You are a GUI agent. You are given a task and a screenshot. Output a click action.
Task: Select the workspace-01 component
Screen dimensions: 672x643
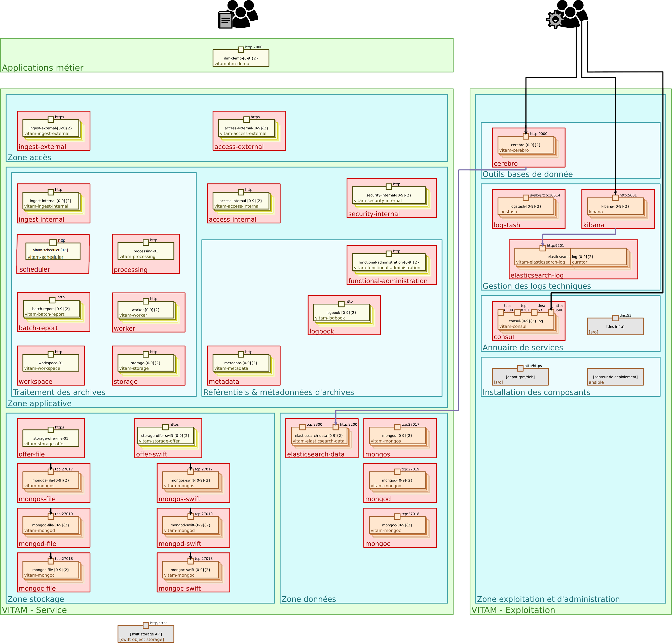[51, 363]
